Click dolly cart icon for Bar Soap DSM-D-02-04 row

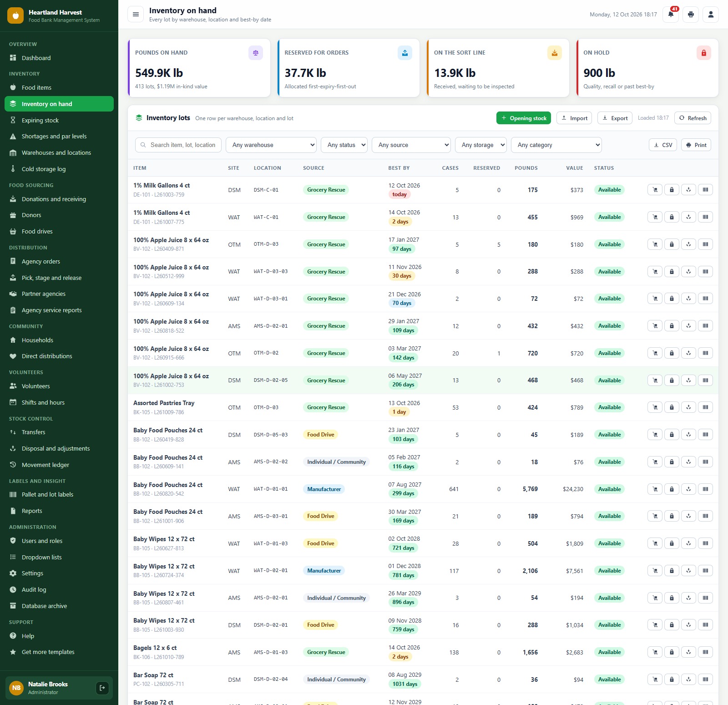pyautogui.click(x=655, y=680)
